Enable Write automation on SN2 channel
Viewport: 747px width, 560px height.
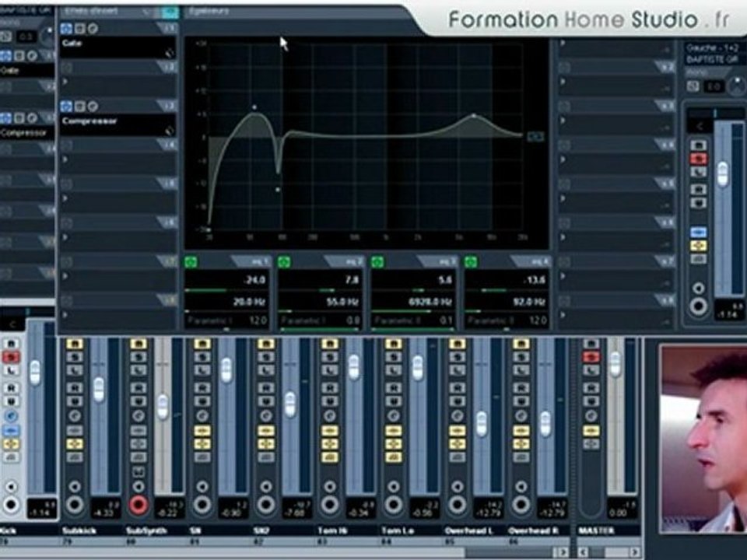266,401
